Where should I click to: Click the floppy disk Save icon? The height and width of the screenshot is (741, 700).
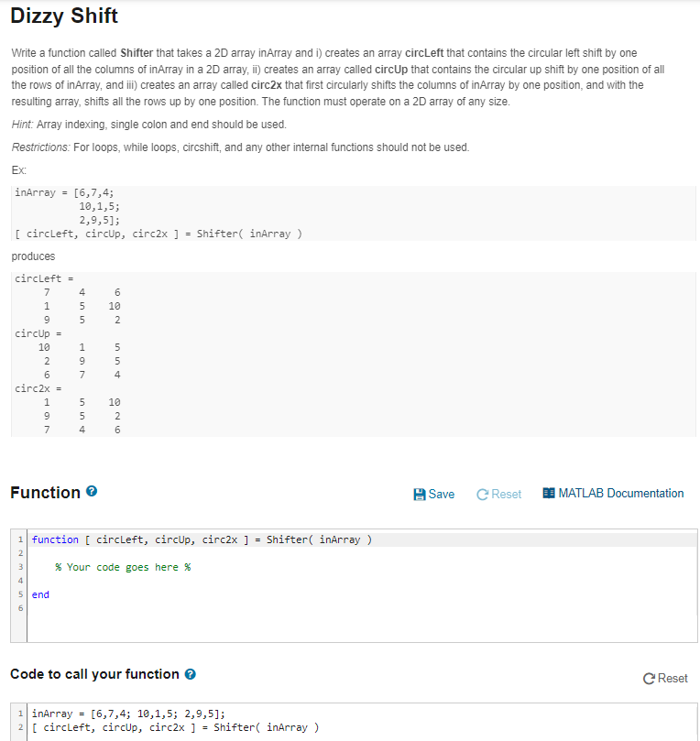(x=420, y=495)
